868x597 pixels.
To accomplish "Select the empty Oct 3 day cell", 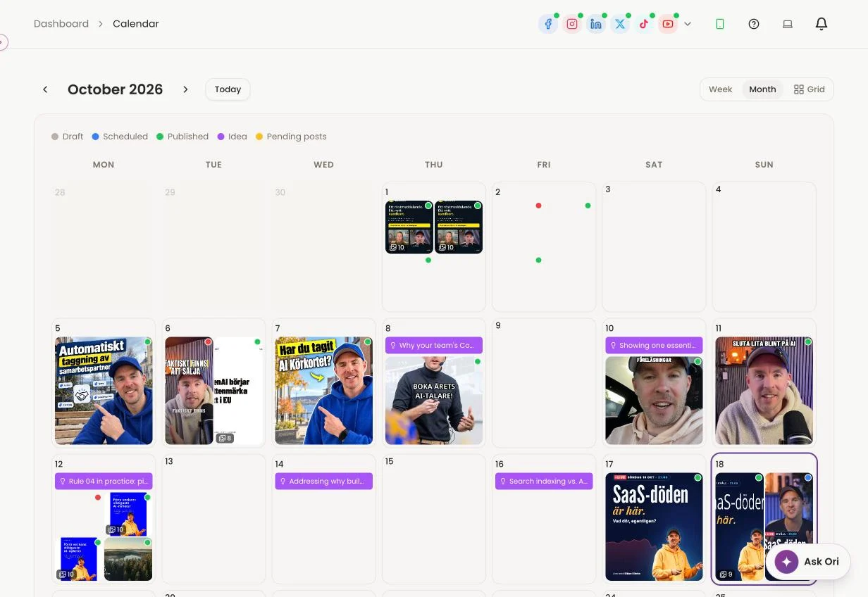I will tap(654, 246).
